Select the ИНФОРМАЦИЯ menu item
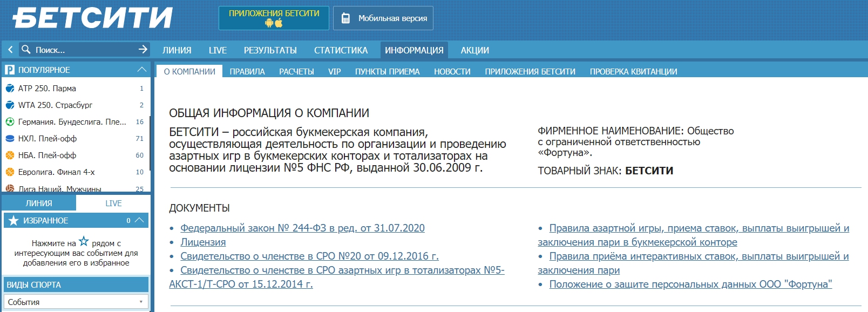The image size is (868, 312). pyautogui.click(x=414, y=50)
